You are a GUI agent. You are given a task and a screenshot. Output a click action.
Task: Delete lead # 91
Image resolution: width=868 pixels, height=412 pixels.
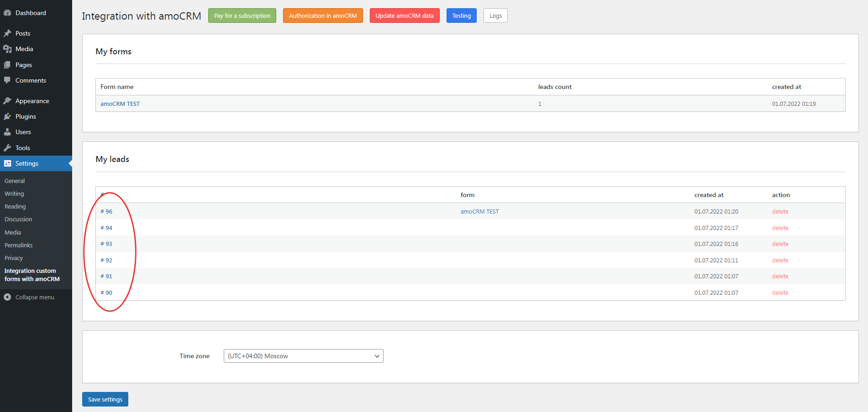pos(780,276)
